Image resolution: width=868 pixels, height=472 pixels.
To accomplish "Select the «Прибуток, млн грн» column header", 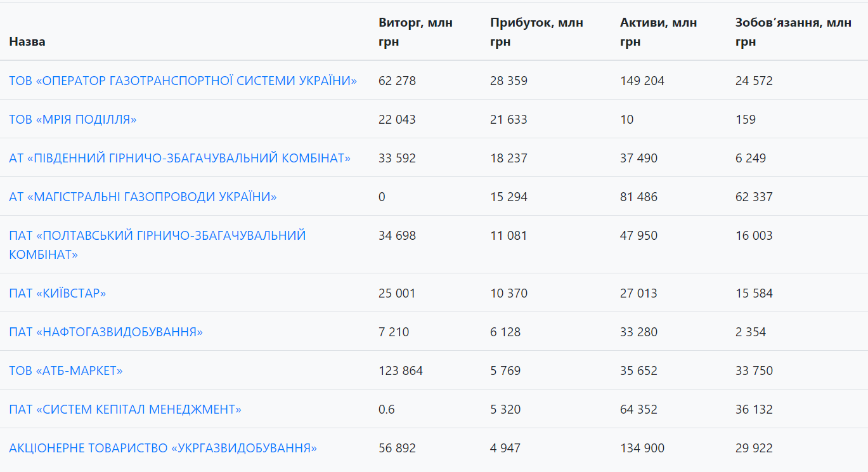I will click(536, 32).
